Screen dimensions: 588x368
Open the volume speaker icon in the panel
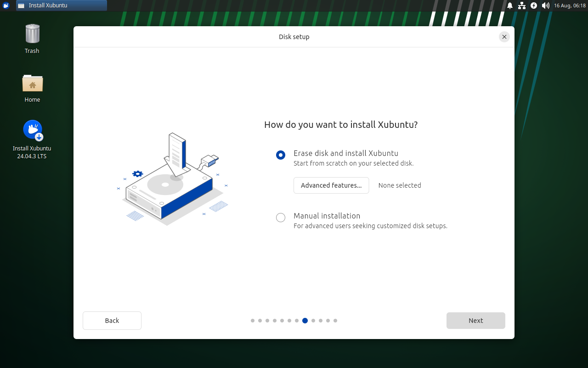(546, 6)
